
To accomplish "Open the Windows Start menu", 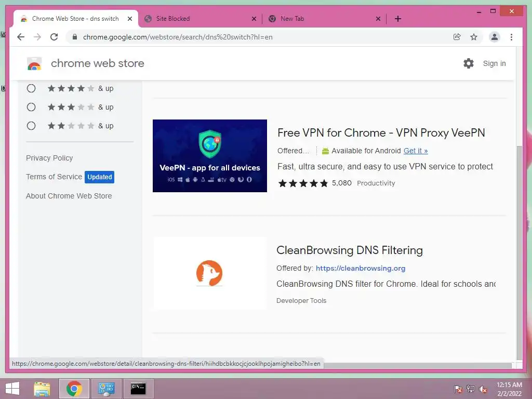I will [x=12, y=389].
